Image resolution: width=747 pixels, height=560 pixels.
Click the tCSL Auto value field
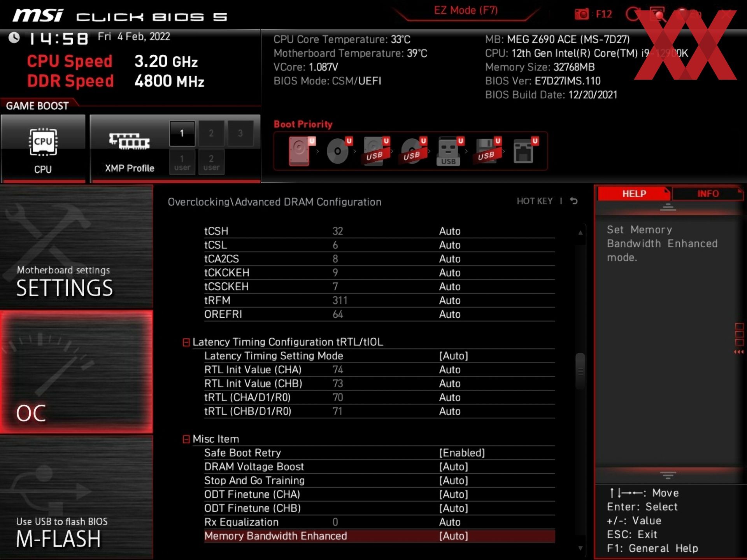(450, 245)
